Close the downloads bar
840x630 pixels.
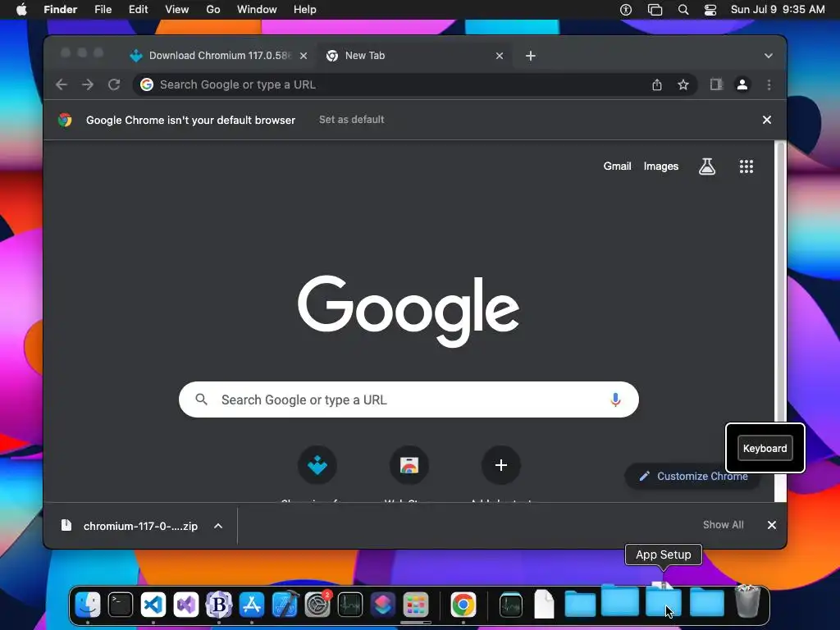tap(771, 525)
